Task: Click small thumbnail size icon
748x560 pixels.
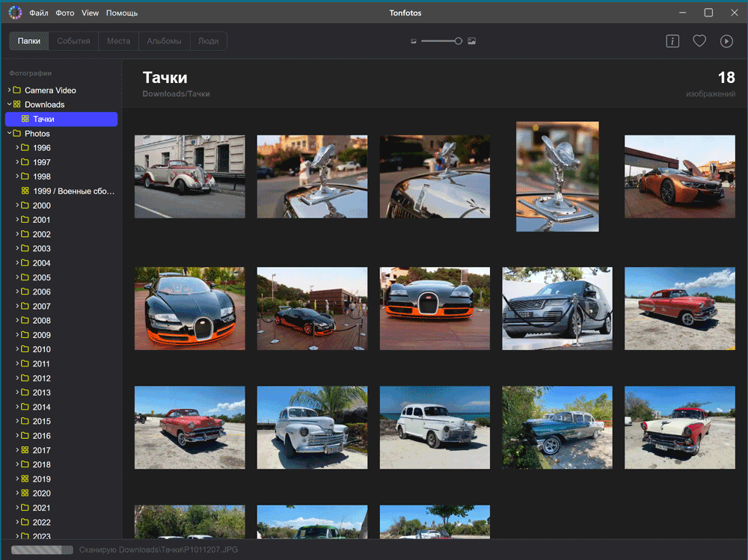Action: 414,41
